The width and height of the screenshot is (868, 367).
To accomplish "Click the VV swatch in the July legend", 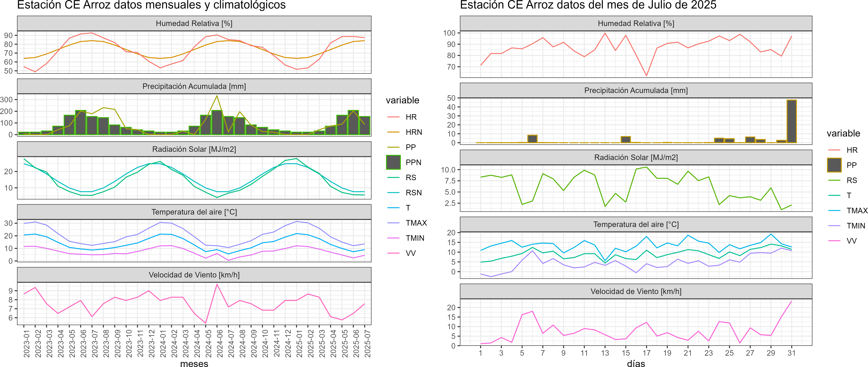I will (834, 241).
